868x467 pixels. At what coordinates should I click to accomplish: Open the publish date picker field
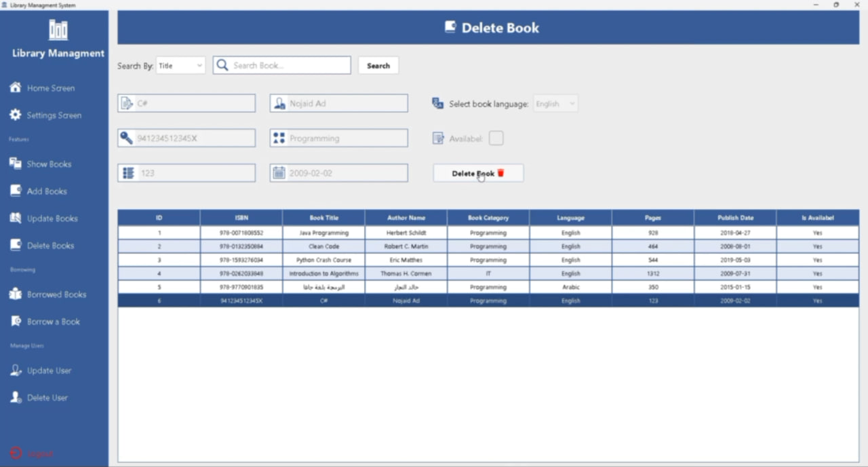pos(339,173)
